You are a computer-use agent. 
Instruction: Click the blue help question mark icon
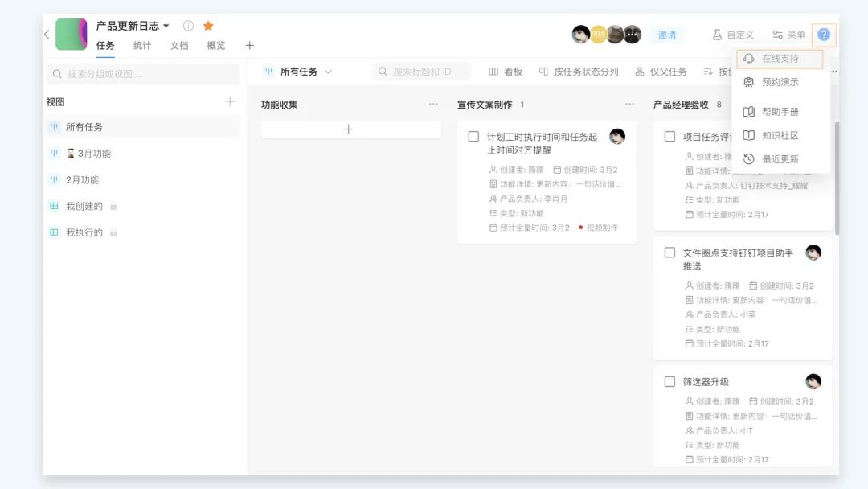point(824,35)
